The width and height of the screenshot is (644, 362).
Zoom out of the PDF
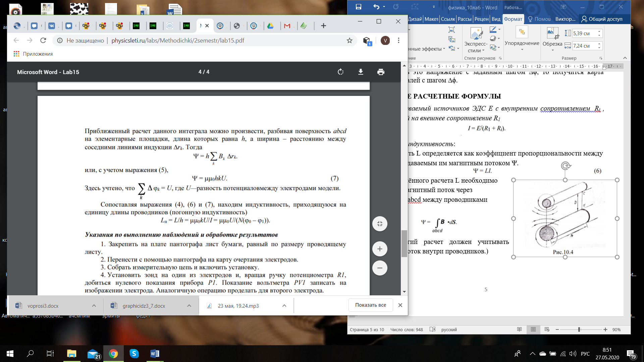(x=380, y=268)
